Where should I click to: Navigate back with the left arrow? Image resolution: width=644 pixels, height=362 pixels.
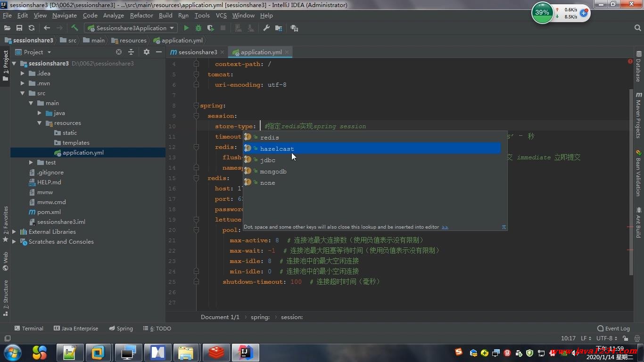click(47, 28)
